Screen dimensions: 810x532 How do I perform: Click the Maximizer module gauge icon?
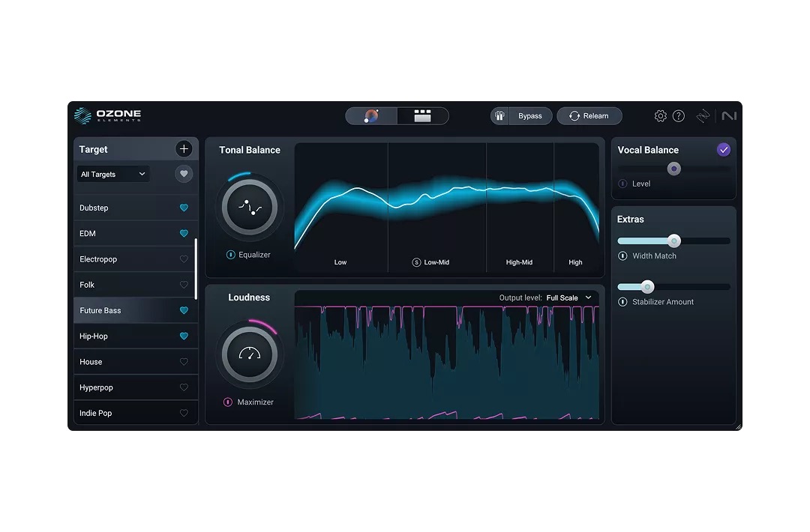tap(249, 354)
